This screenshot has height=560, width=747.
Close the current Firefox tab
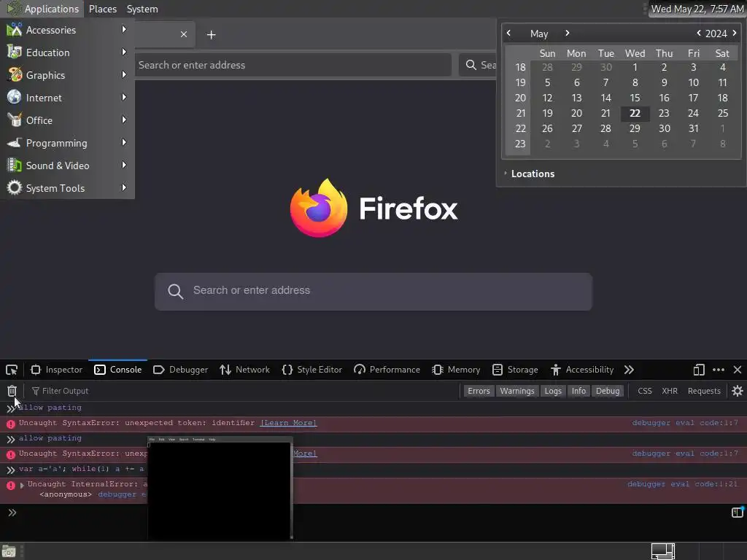[x=183, y=34]
